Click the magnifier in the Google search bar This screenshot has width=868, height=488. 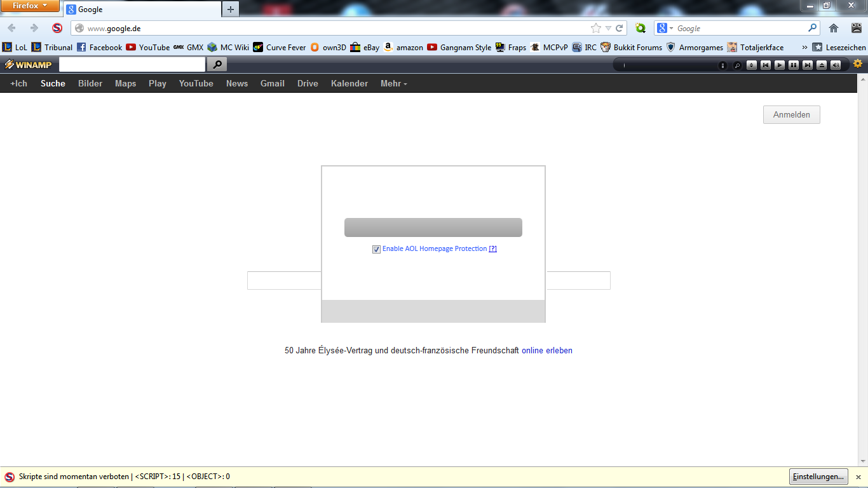812,28
